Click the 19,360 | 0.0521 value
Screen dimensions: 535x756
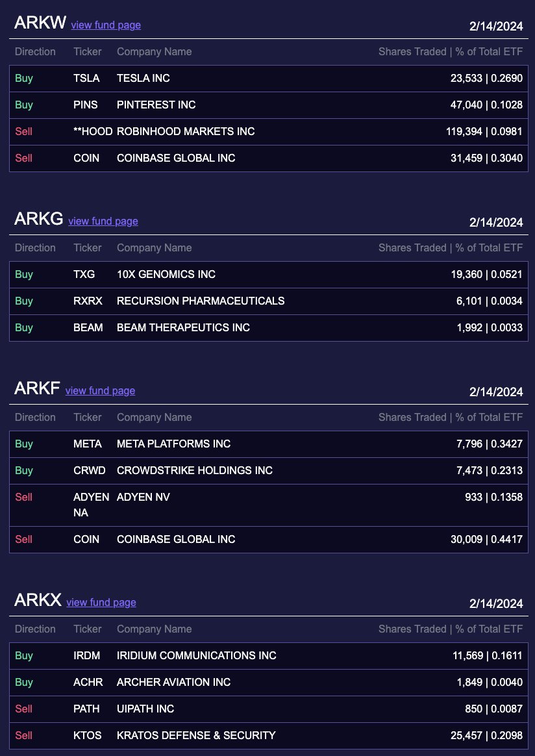tap(486, 274)
